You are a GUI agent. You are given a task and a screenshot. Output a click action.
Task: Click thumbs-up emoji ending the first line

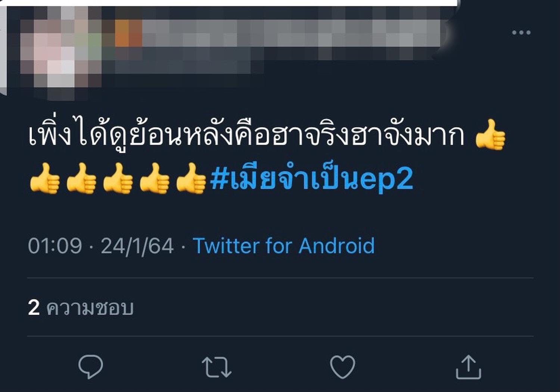tap(490, 134)
